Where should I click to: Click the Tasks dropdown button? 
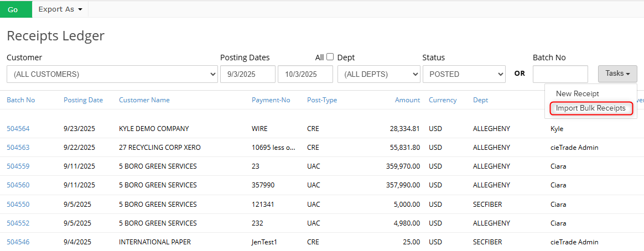point(617,74)
